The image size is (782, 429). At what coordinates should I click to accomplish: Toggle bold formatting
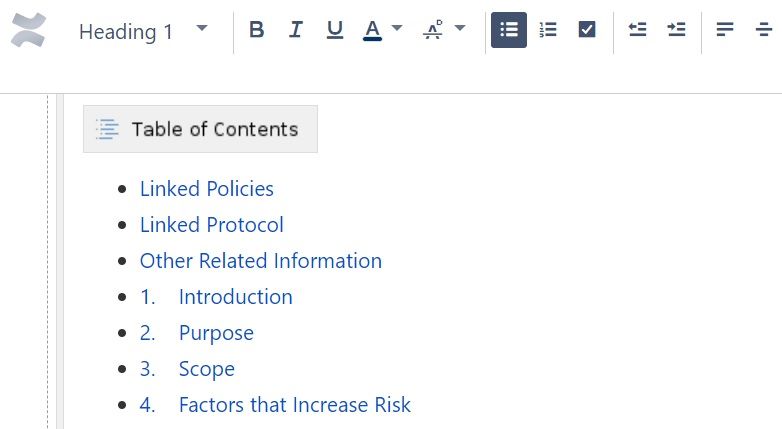(x=256, y=30)
